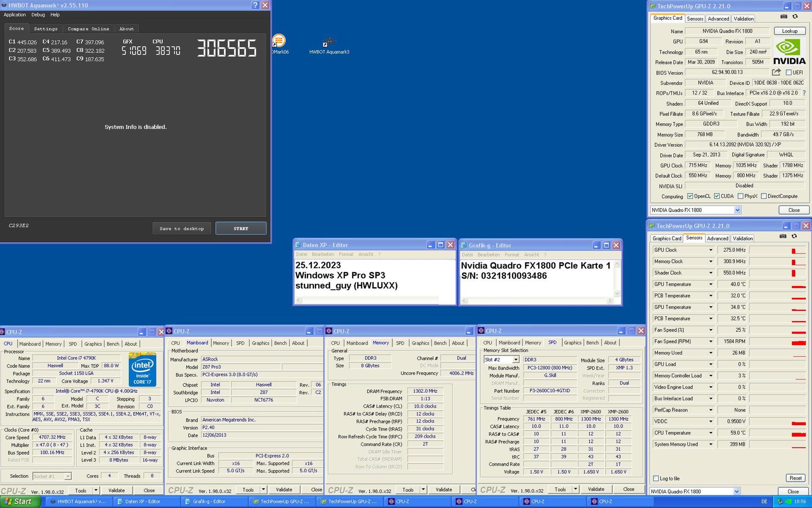
Task: Toggle the DirectCompute checkbox in GPU-Z
Action: pyautogui.click(x=764, y=196)
